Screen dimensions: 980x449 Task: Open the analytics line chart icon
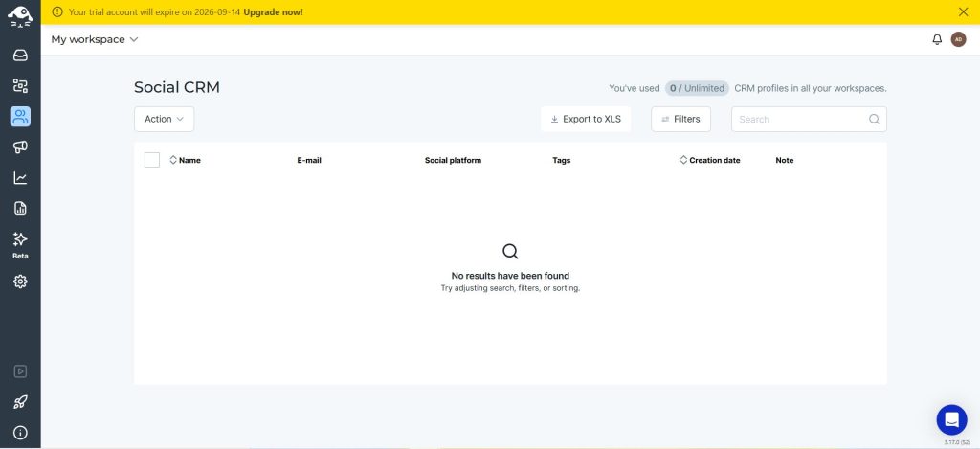tap(20, 178)
